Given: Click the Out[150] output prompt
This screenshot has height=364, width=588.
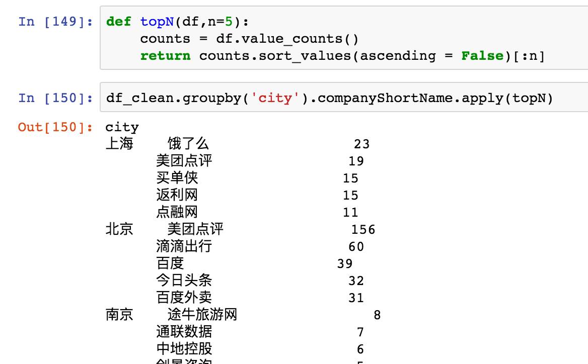Looking at the screenshot, I should (x=55, y=127).
